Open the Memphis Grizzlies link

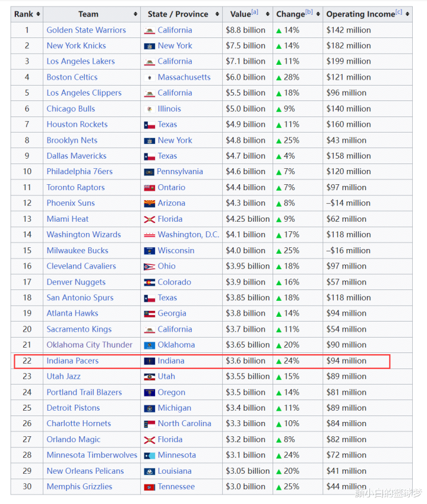80,487
